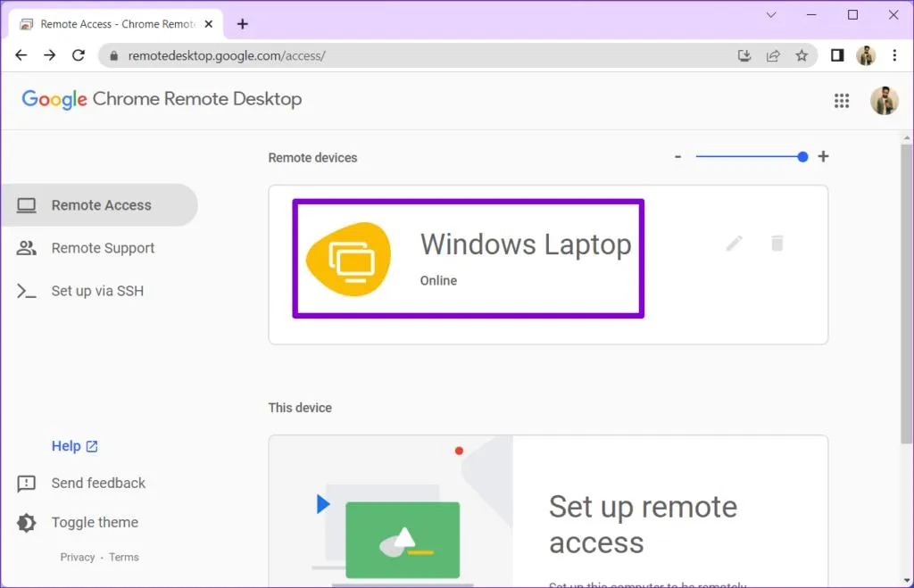Bookmark this page with star icon

(802, 55)
